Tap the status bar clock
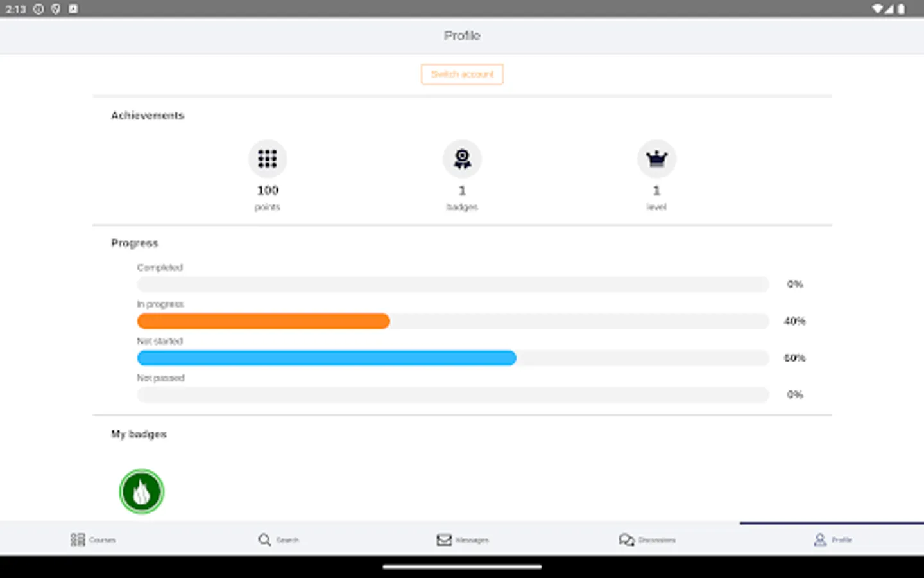The image size is (924, 578). tap(16, 9)
